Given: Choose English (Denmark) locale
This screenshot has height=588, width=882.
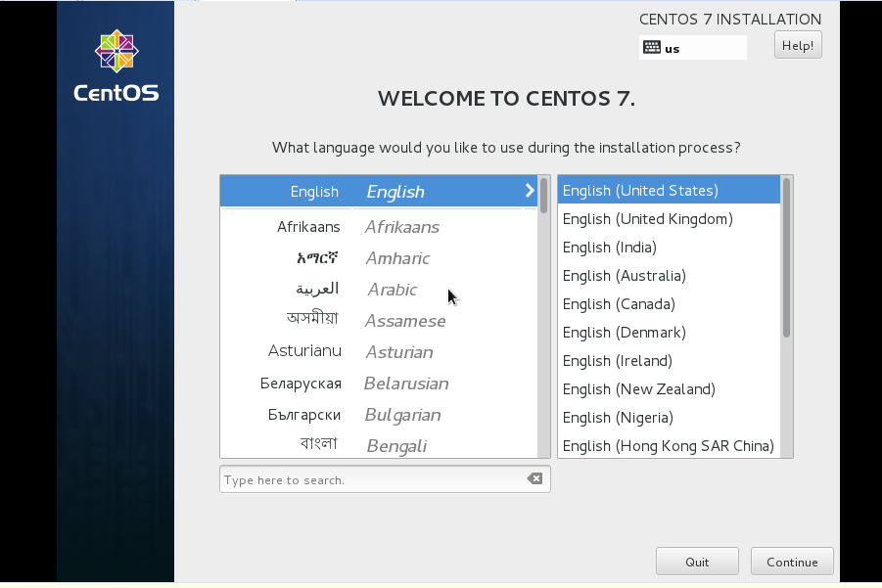Looking at the screenshot, I should [669, 333].
